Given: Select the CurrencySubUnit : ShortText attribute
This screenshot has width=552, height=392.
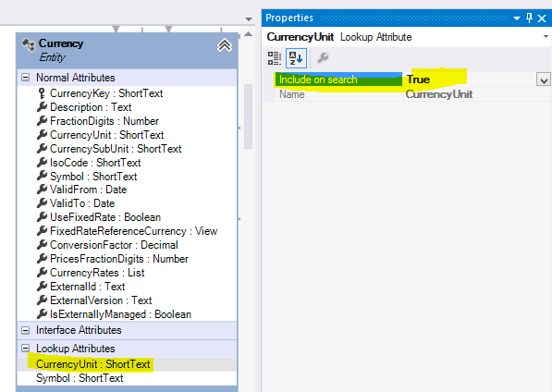Looking at the screenshot, I should 116,149.
